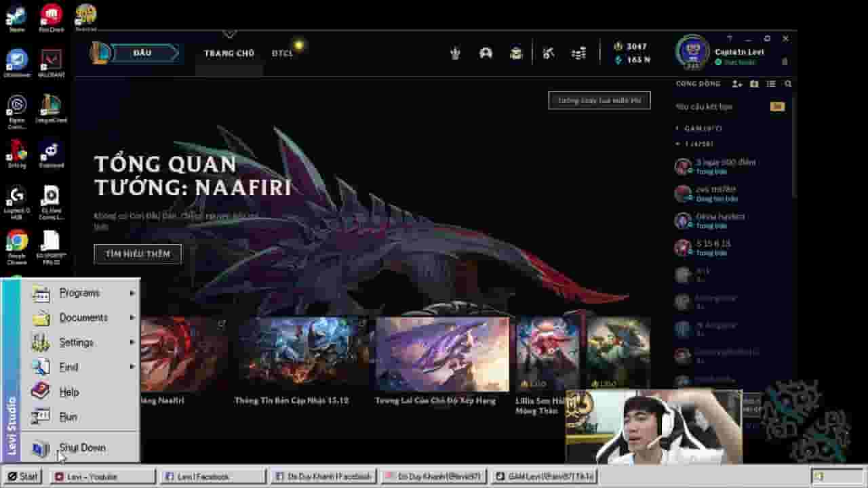
Task: Click the Start button on taskbar
Action: (23, 476)
